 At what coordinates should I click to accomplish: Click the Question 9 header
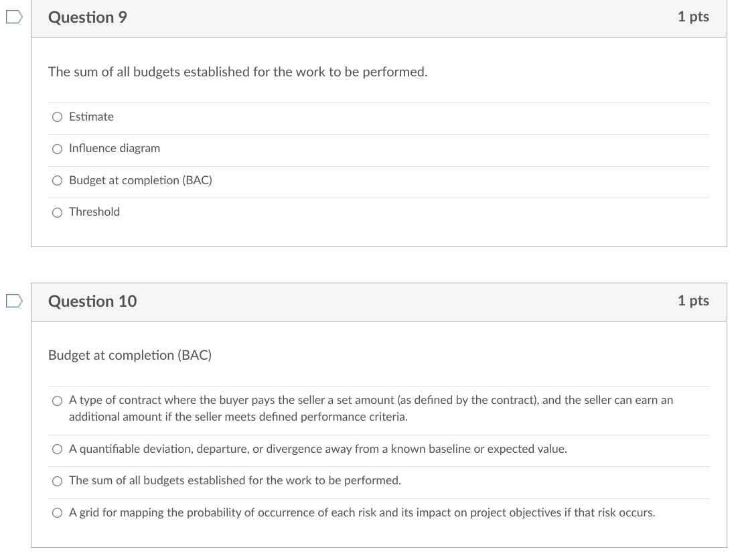click(88, 17)
